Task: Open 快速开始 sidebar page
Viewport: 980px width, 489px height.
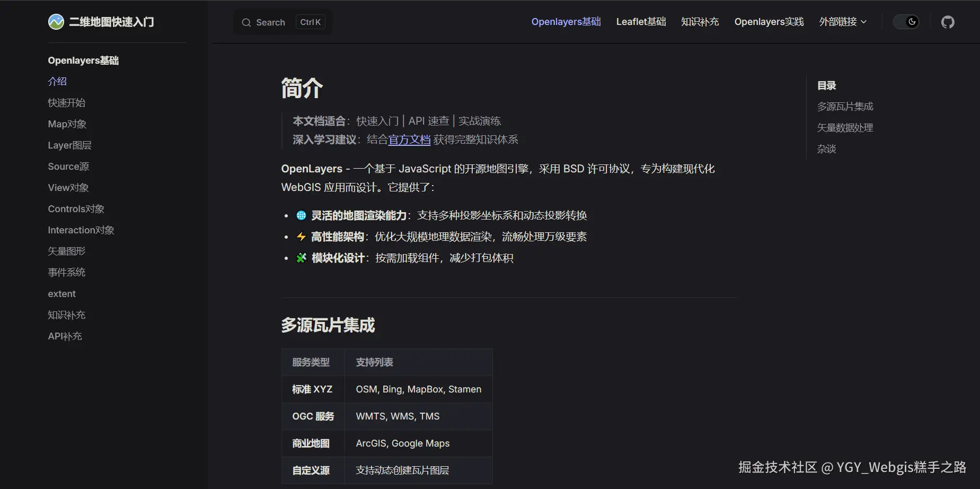Action: tap(67, 102)
